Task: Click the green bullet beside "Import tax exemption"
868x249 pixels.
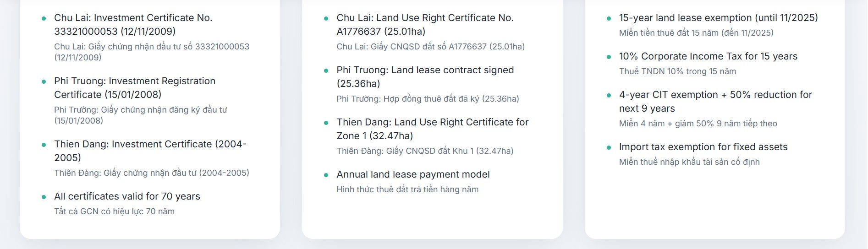Action: [x=609, y=147]
